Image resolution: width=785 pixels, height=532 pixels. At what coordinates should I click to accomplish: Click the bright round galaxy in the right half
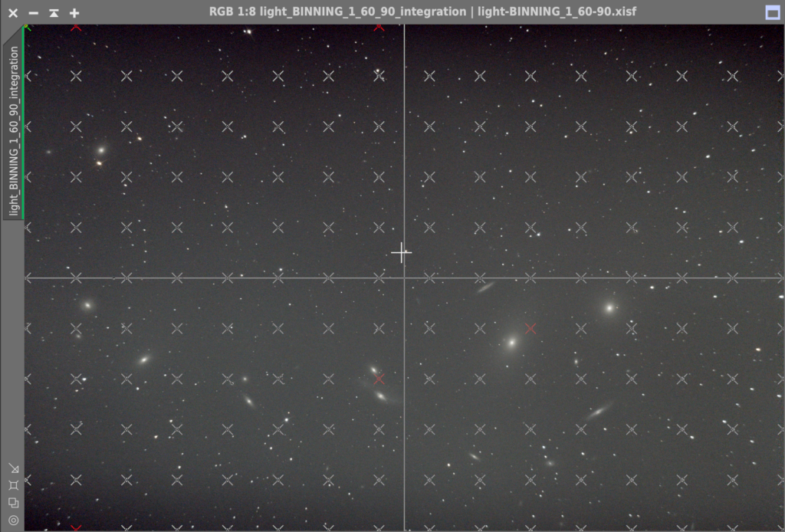609,308
